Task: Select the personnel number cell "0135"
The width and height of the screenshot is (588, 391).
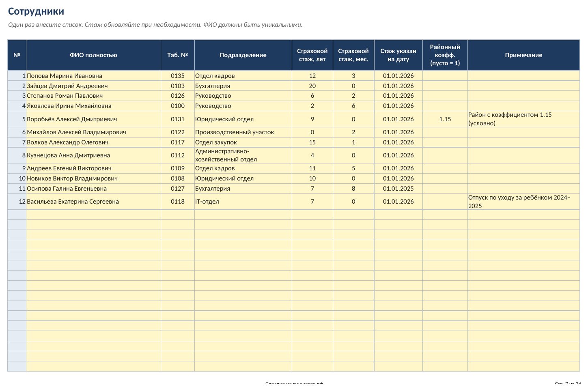Action: coord(178,76)
